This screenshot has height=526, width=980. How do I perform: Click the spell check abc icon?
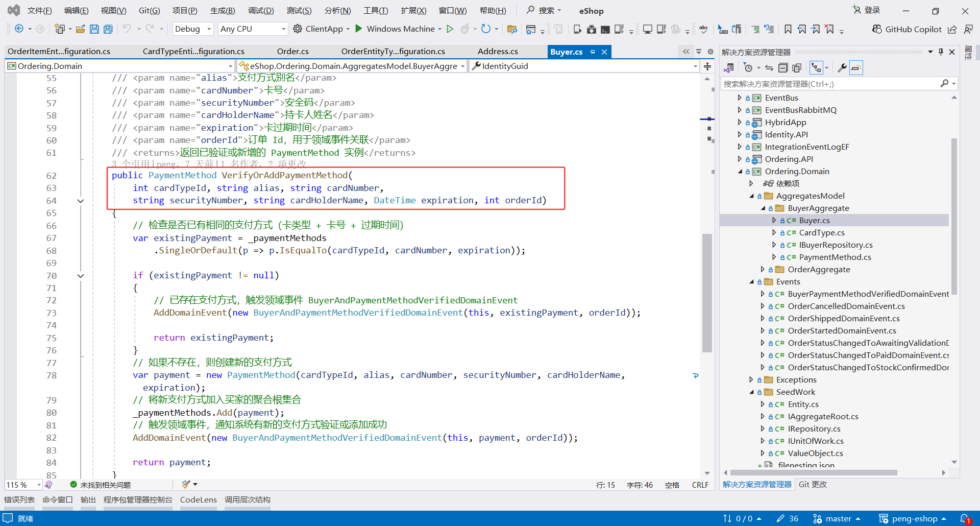tap(703, 29)
